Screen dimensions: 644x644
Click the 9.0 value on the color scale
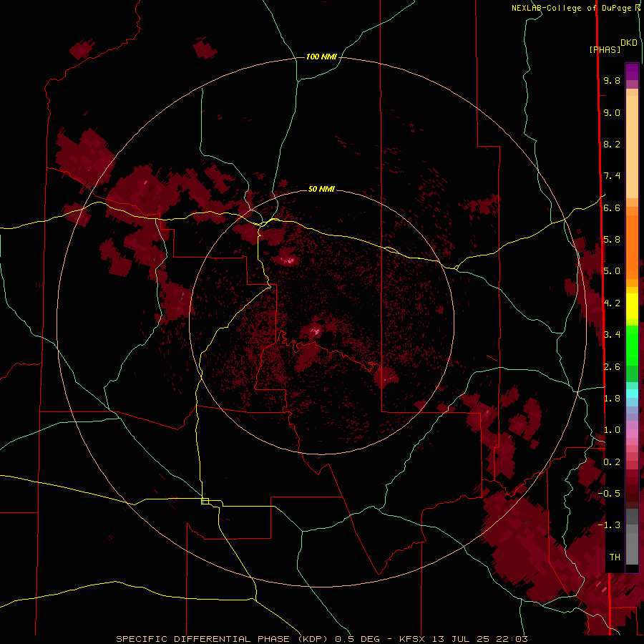coord(612,112)
